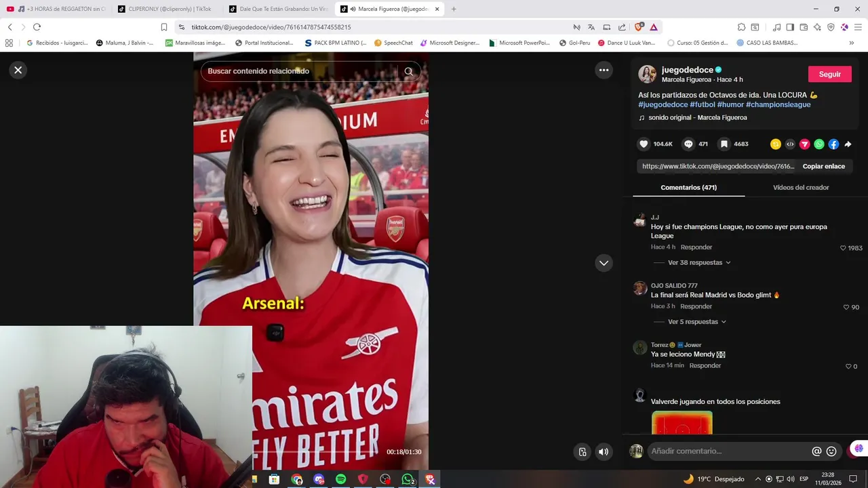Open more share options arrow

click(848, 144)
